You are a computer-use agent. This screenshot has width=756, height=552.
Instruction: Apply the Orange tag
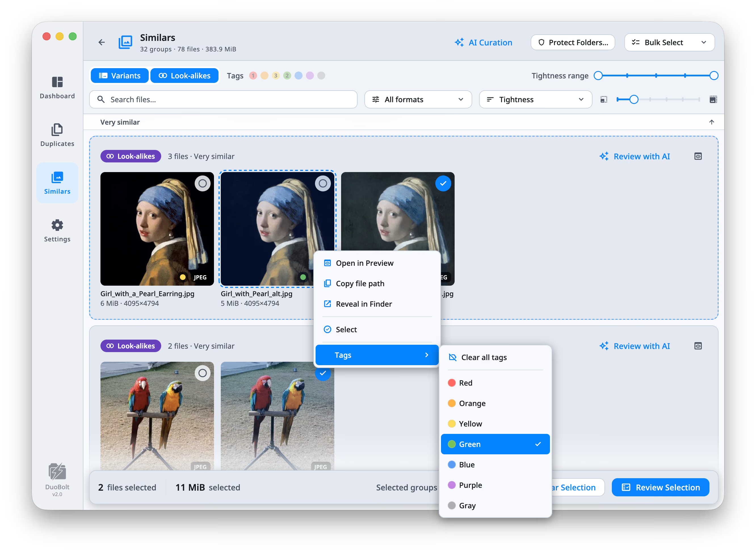(x=495, y=404)
